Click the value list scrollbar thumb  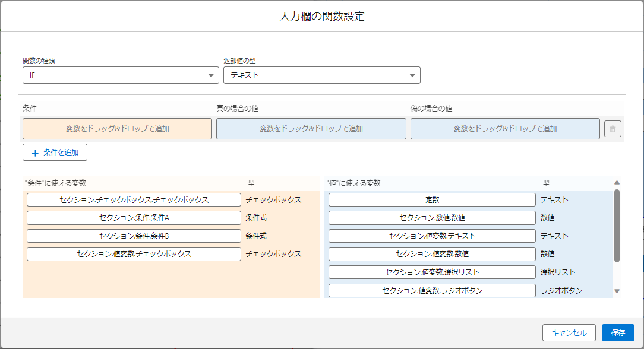click(617, 226)
